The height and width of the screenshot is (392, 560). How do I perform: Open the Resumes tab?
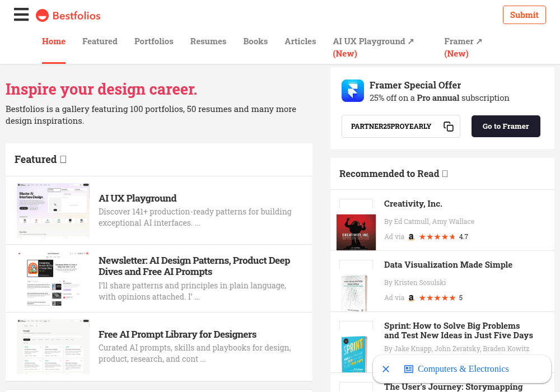pos(208,41)
